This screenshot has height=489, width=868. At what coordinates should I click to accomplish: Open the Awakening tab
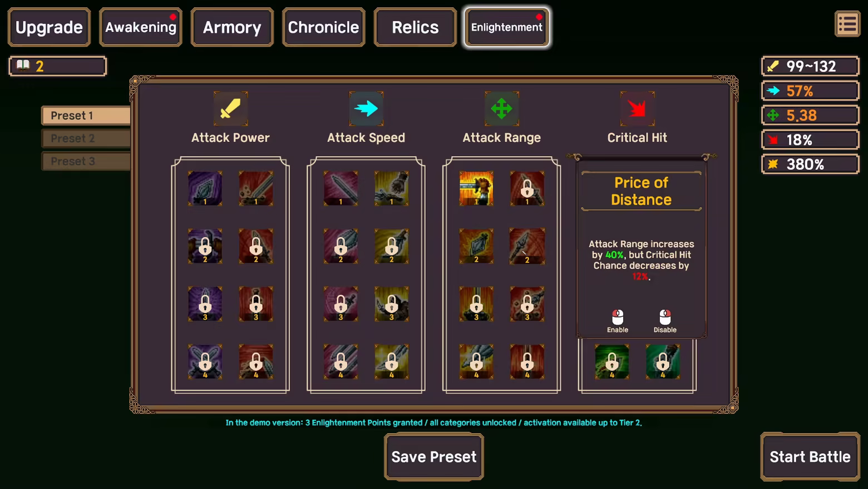coord(141,27)
